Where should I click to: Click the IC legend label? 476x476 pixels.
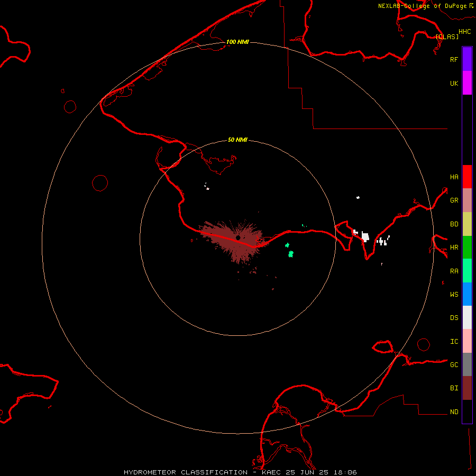454,341
